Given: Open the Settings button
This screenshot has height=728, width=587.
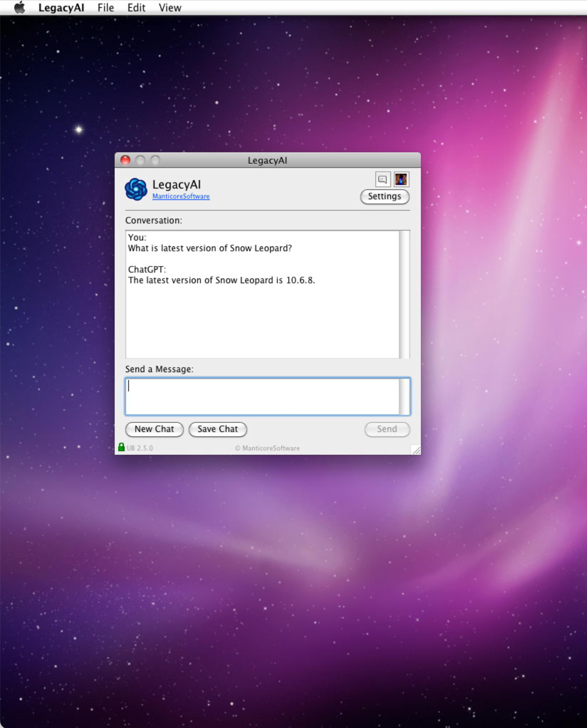Looking at the screenshot, I should (x=384, y=197).
